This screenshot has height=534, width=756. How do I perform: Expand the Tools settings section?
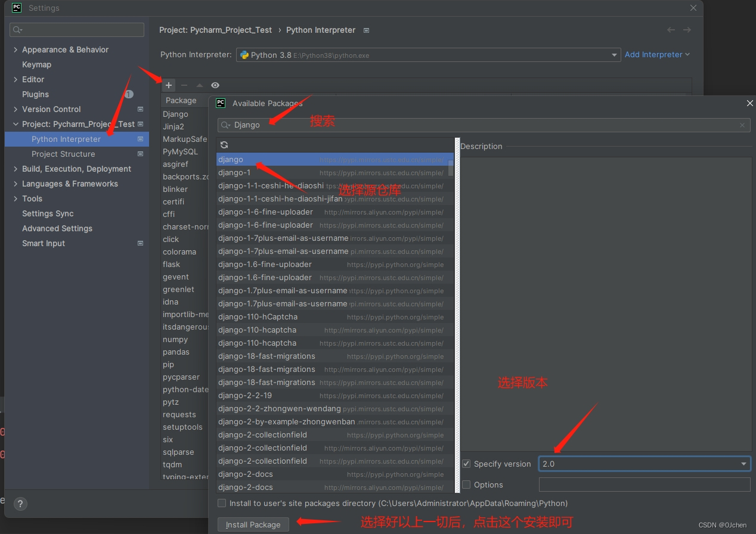16,198
